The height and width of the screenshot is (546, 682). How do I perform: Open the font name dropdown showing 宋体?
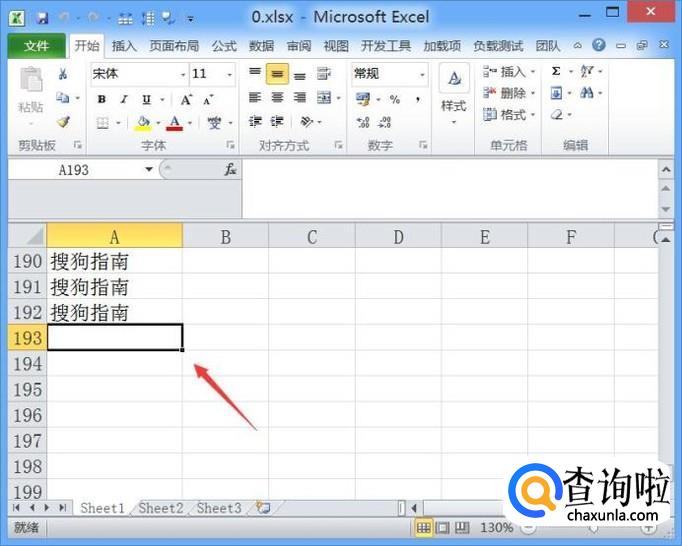(x=138, y=74)
